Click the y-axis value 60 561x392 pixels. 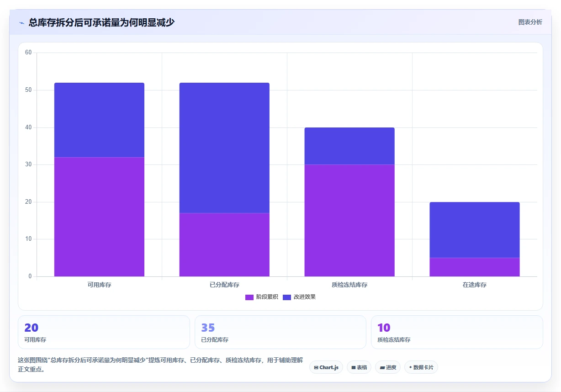[28, 53]
